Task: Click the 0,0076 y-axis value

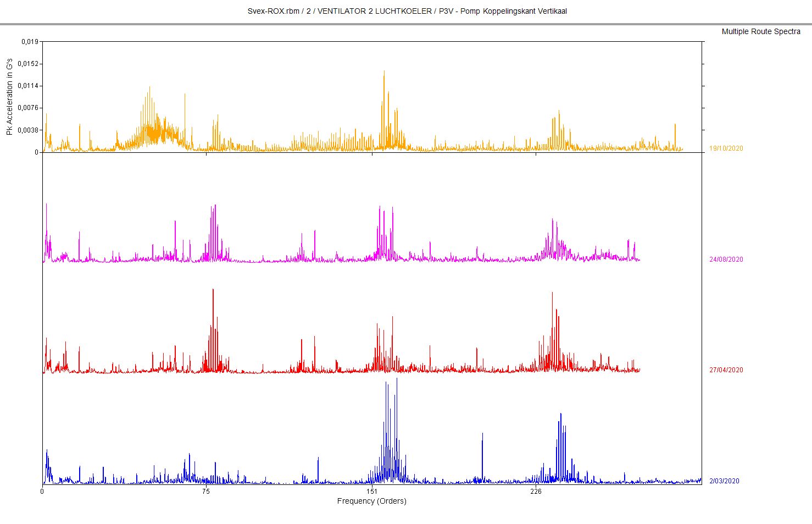Action: coord(28,108)
